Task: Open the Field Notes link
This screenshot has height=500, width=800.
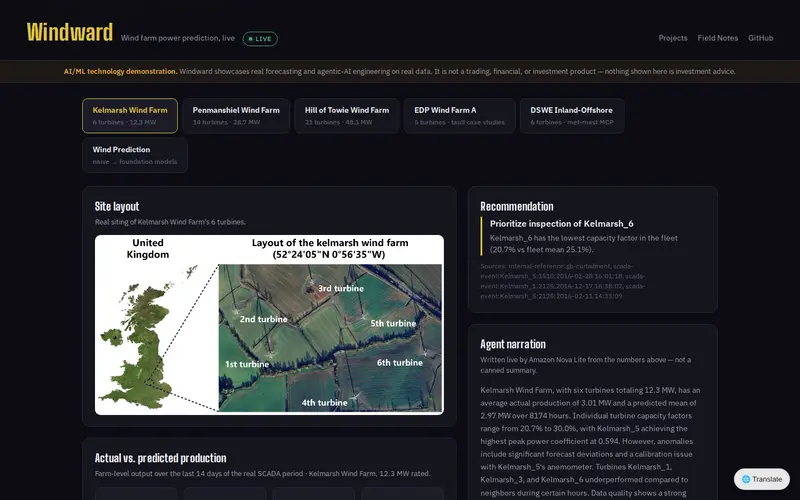Action: [x=717, y=38]
